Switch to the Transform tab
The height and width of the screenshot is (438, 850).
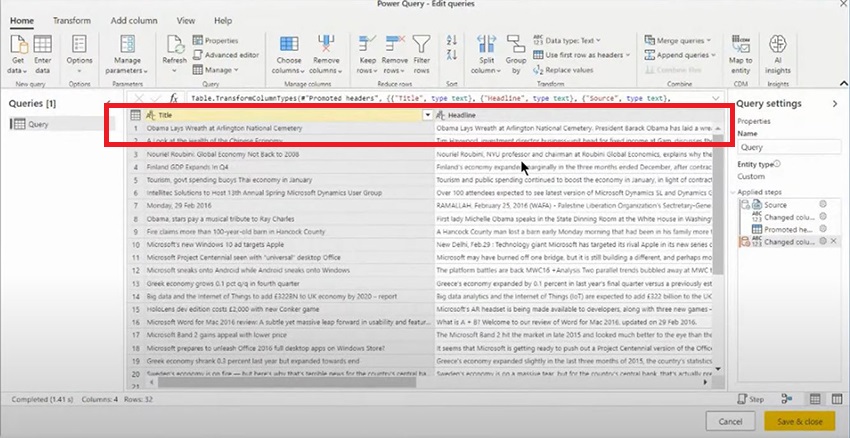[72, 21]
